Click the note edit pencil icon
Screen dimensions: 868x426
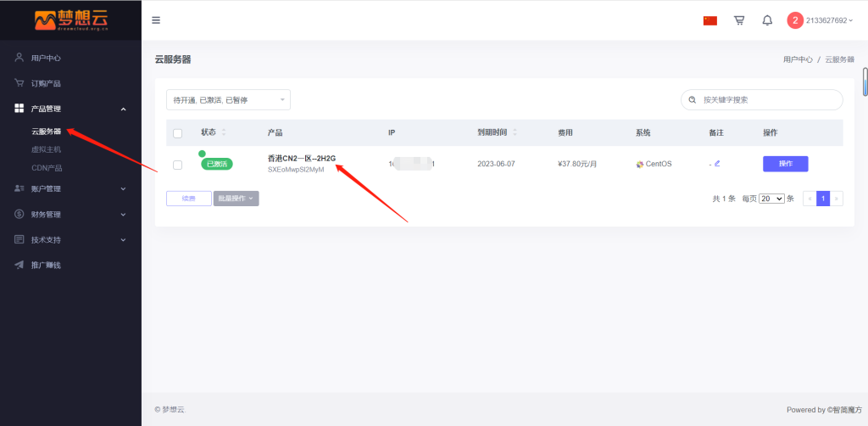[717, 164]
